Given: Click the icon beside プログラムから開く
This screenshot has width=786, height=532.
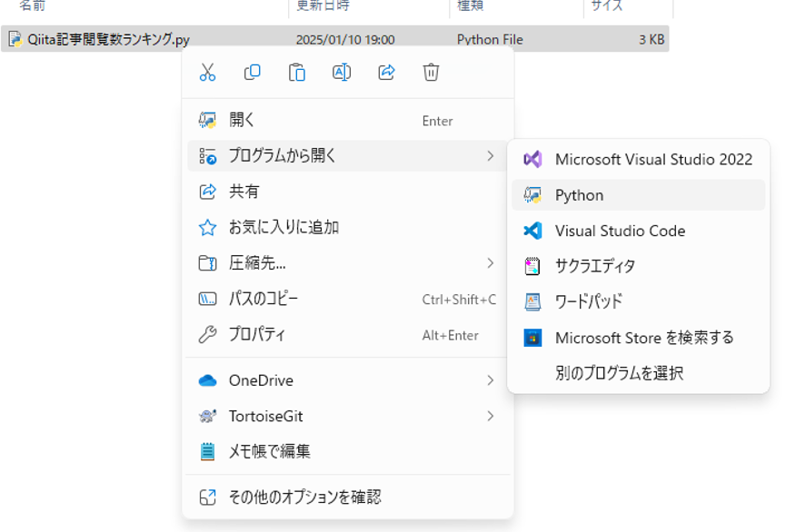Looking at the screenshot, I should pos(207,156).
